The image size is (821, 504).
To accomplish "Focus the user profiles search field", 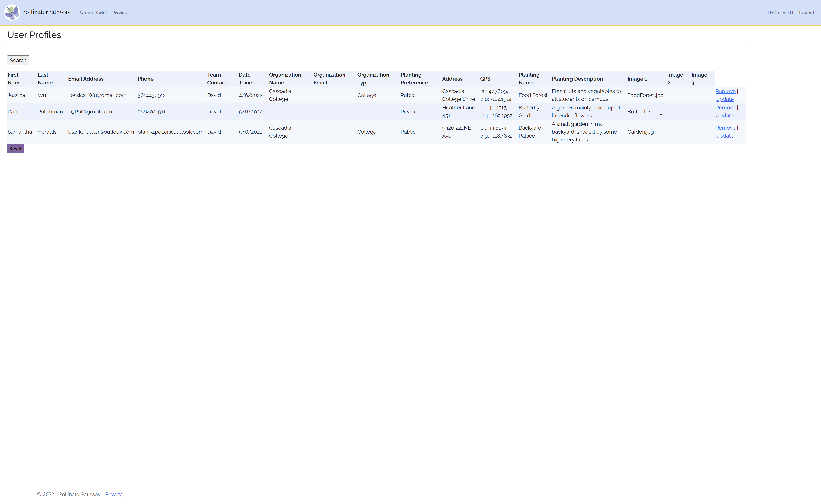I will coord(377,49).
